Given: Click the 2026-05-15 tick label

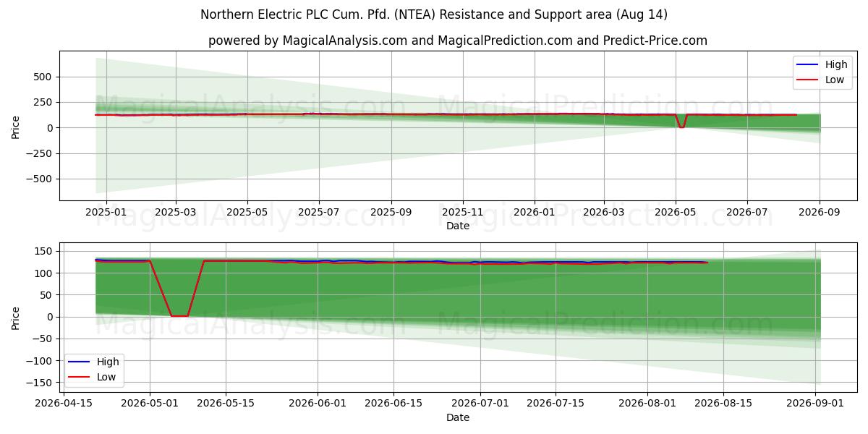Looking at the screenshot, I should point(226,404).
